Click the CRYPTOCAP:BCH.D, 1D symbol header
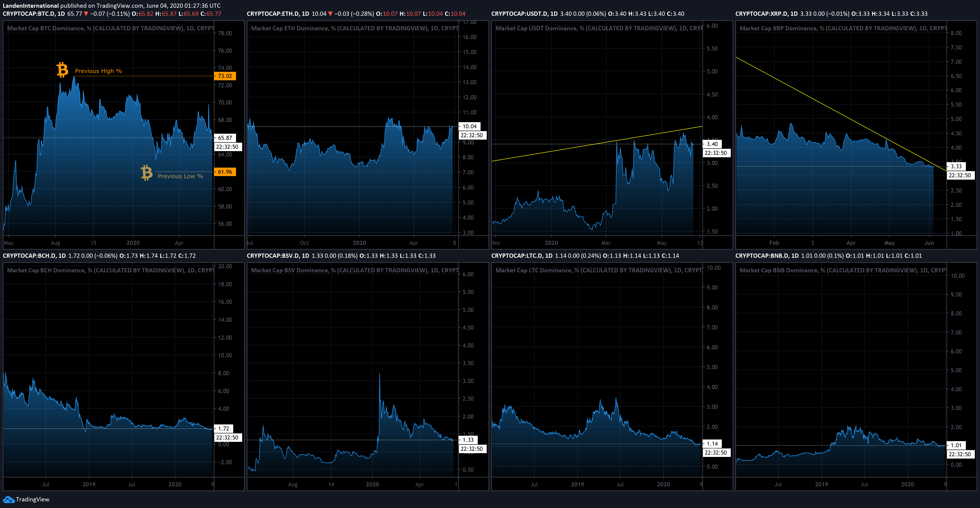Image resolution: width=980 pixels, height=508 pixels. [x=34, y=256]
